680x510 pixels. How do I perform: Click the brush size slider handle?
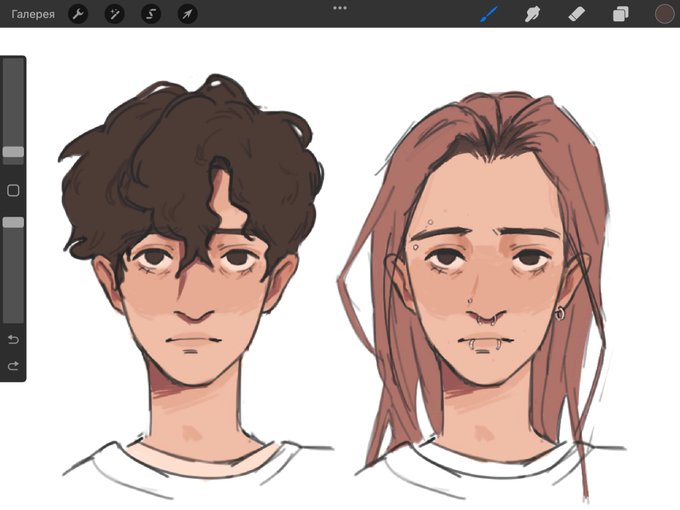point(13,152)
